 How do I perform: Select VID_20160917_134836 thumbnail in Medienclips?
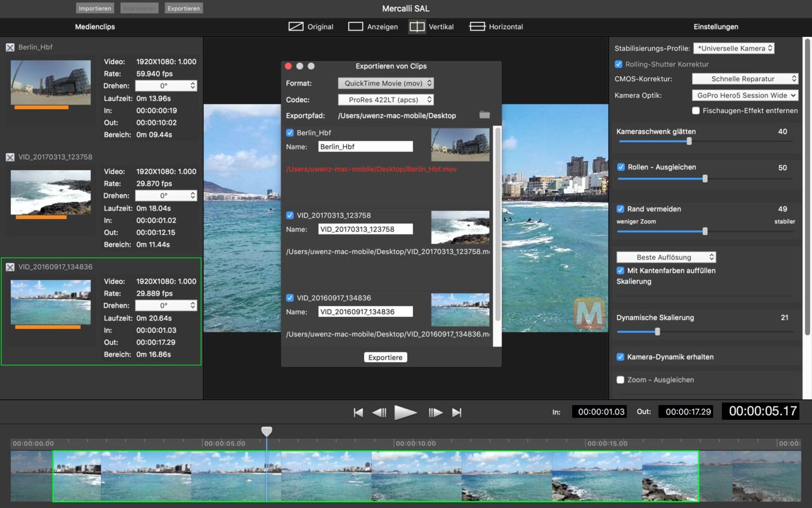(x=51, y=302)
